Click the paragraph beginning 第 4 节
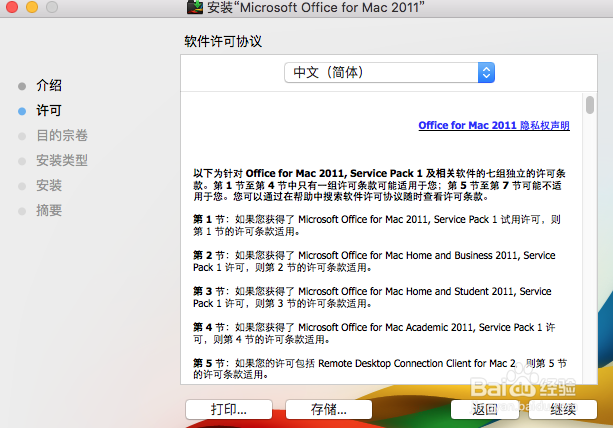This screenshot has height=428, width=613. (374, 333)
